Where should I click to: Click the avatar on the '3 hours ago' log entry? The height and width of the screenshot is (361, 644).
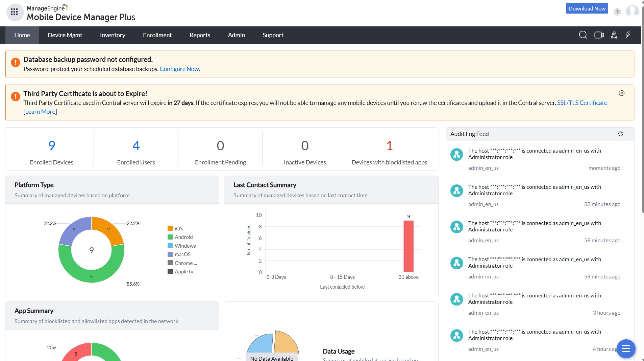point(456,299)
